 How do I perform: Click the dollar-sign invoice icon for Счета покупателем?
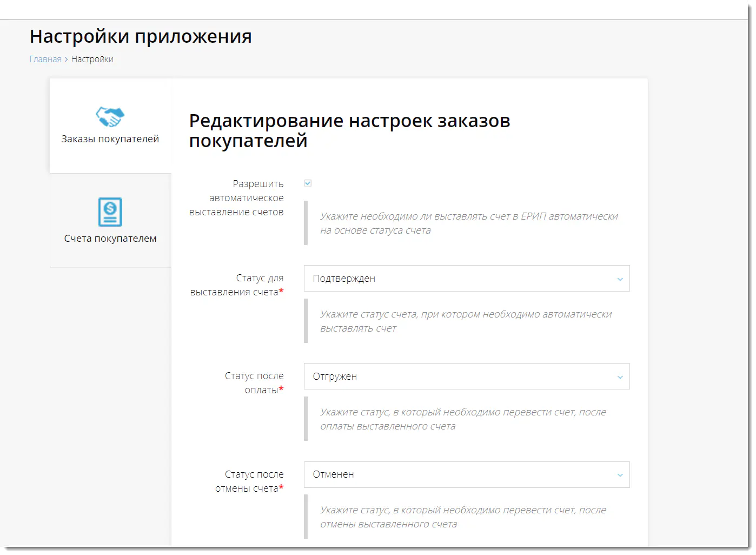[x=110, y=212]
